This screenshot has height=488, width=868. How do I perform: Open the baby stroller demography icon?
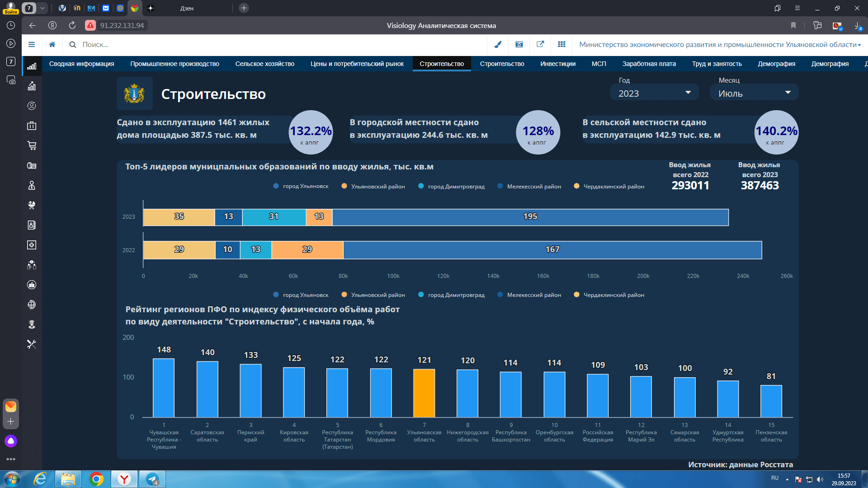coord(32,205)
